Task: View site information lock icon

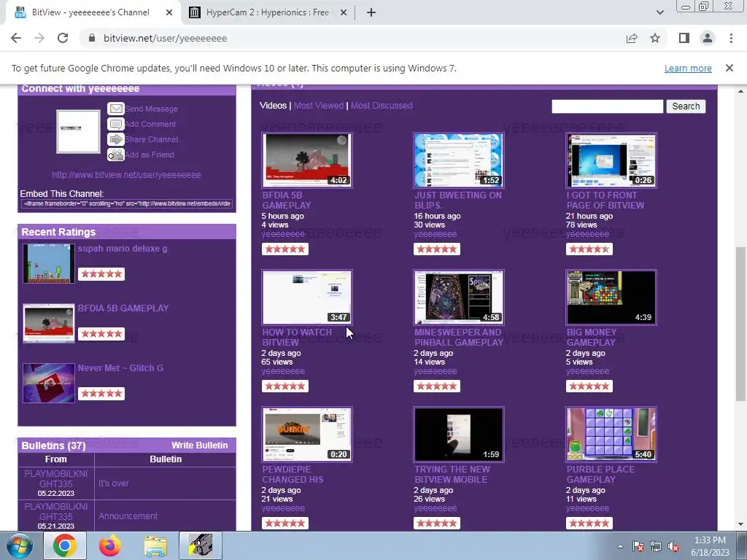Action: point(92,38)
